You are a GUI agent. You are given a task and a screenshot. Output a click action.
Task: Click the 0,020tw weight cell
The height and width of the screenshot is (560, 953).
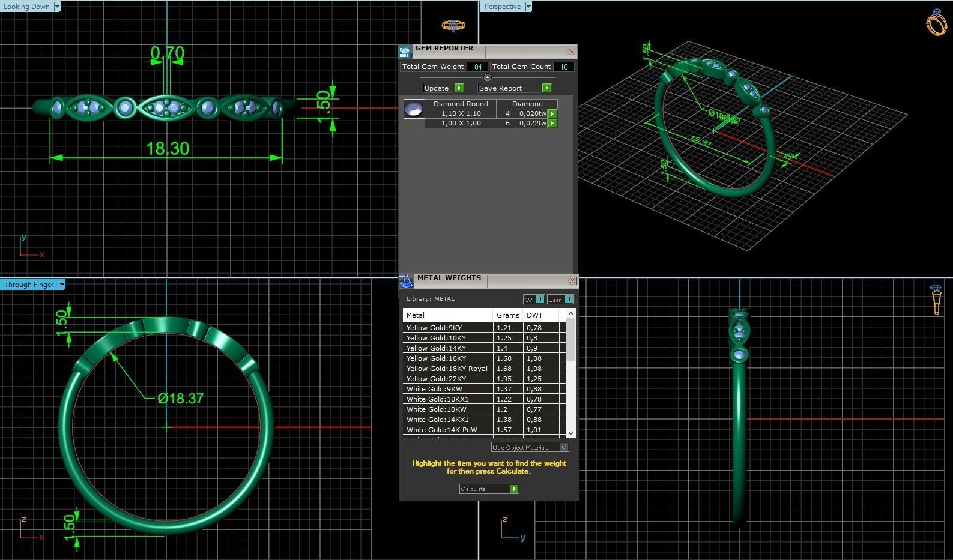coord(533,113)
